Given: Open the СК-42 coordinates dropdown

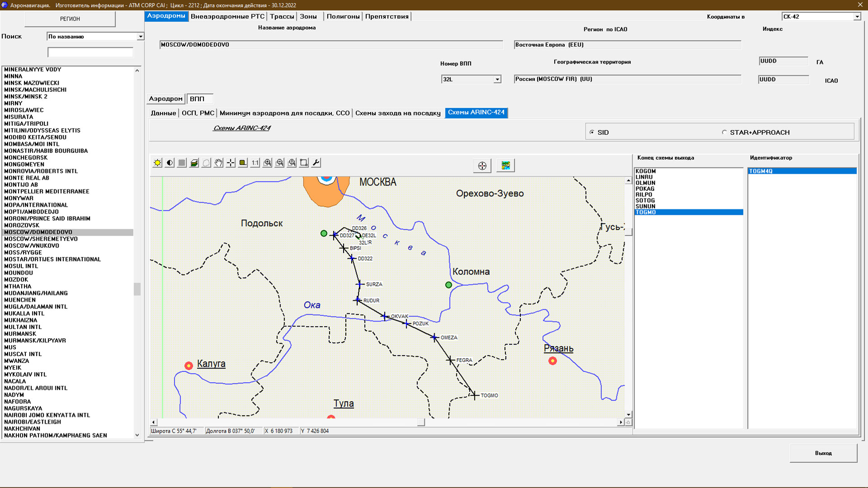Looking at the screenshot, I should (856, 17).
